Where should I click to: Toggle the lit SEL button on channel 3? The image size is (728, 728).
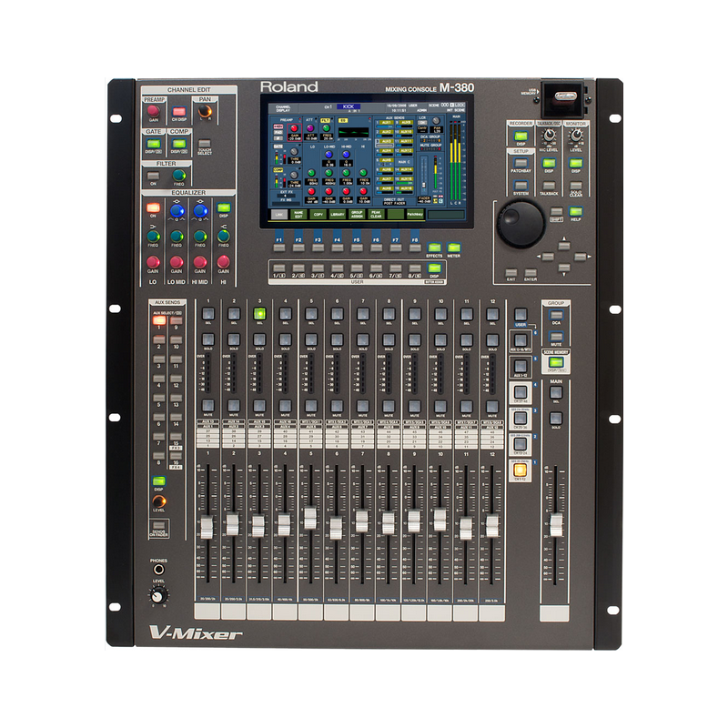(259, 314)
